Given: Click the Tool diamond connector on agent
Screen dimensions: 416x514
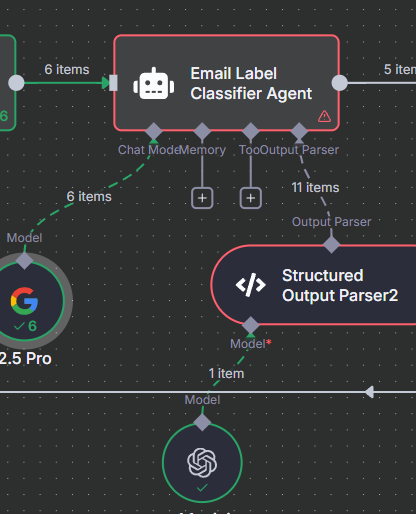Looking at the screenshot, I should click(251, 131).
